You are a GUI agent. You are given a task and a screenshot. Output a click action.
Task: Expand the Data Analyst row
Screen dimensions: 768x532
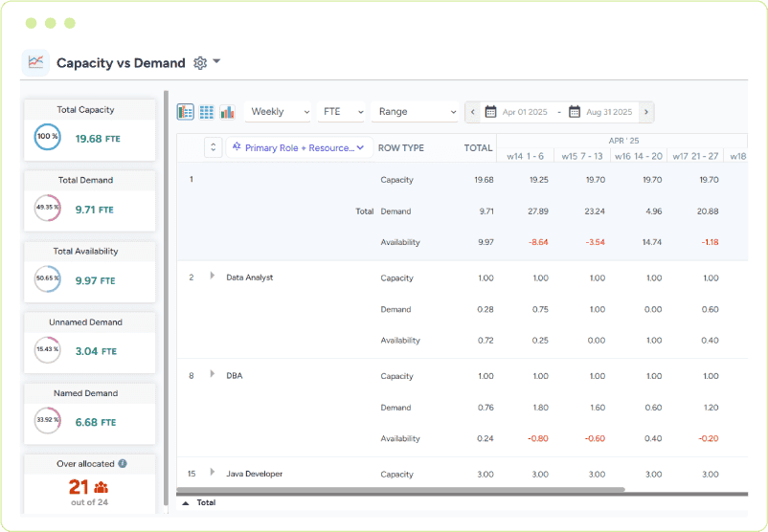coord(212,276)
